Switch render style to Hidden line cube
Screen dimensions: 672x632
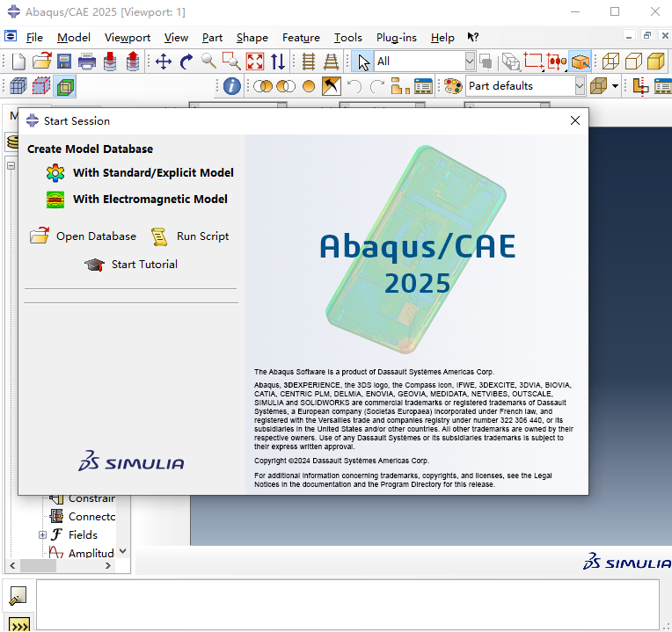633,62
